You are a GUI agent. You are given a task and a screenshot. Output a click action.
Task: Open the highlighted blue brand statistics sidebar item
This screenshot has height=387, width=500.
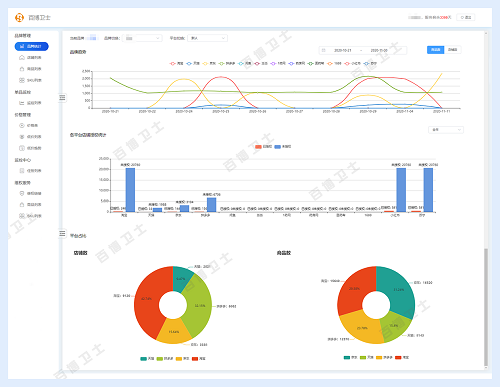32,46
